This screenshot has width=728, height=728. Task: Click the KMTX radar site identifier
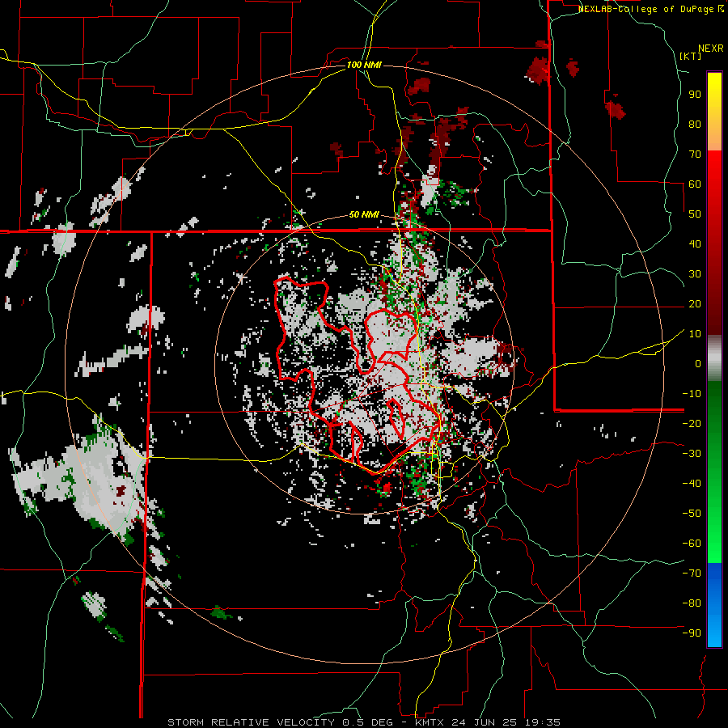(430, 722)
